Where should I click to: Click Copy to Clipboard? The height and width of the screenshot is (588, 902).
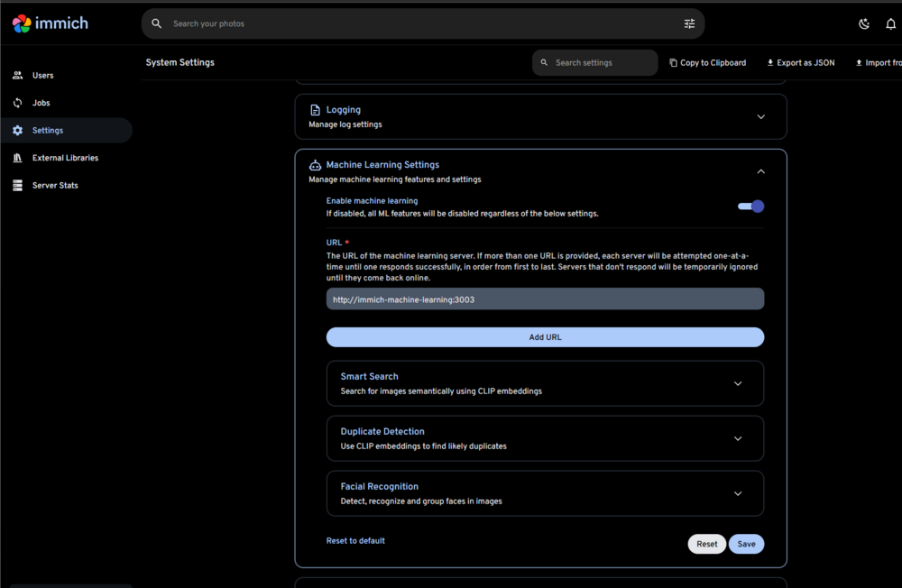(x=707, y=63)
